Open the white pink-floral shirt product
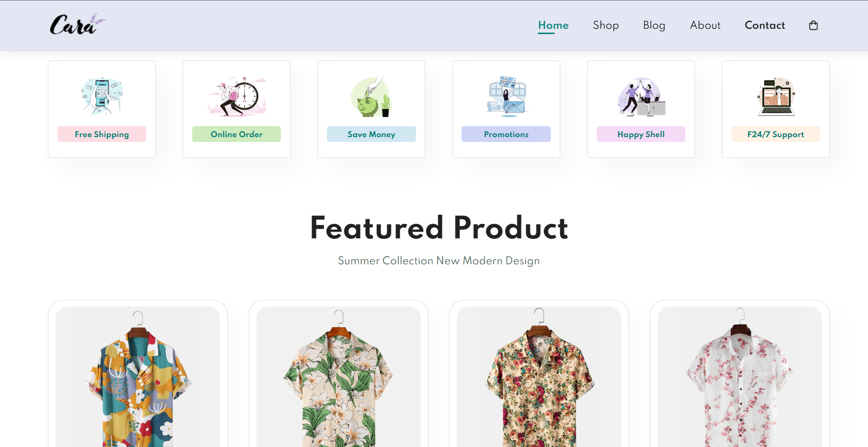This screenshot has height=447, width=868. (x=740, y=379)
